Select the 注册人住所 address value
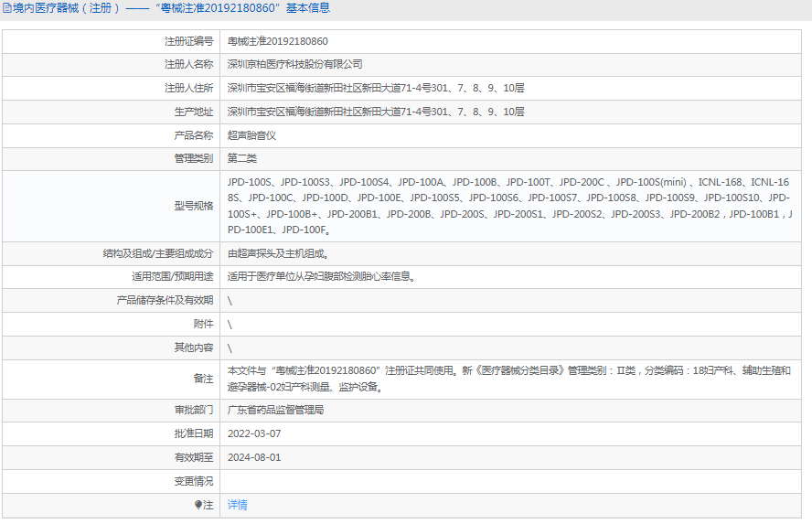 tap(376, 88)
